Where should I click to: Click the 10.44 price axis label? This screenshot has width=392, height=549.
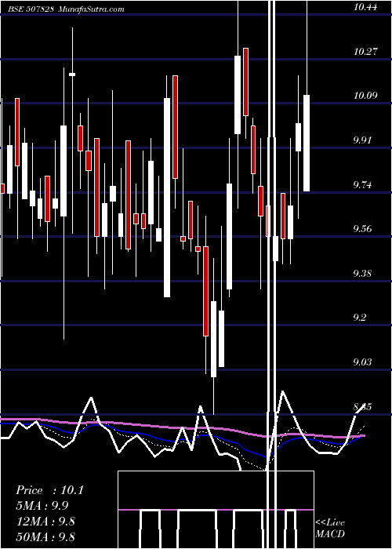pos(366,7)
